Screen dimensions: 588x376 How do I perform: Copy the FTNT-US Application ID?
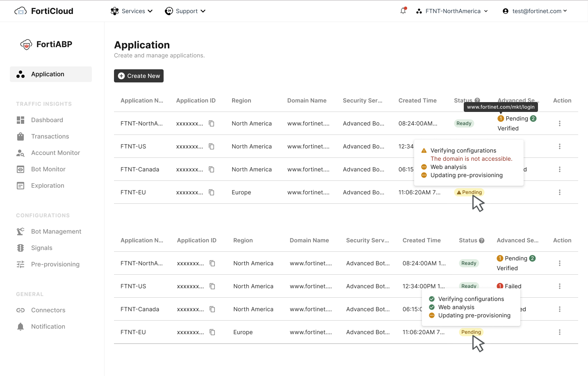(x=212, y=146)
